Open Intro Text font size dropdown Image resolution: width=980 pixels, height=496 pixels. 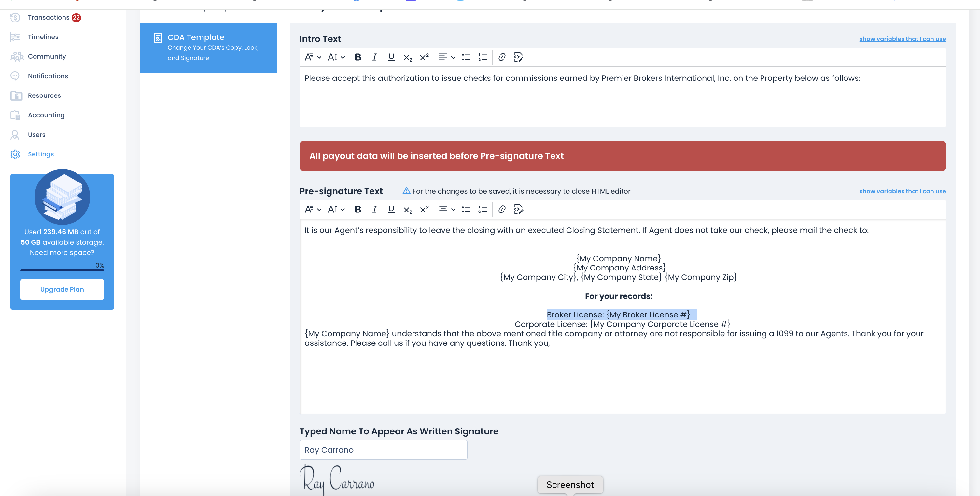pos(336,57)
